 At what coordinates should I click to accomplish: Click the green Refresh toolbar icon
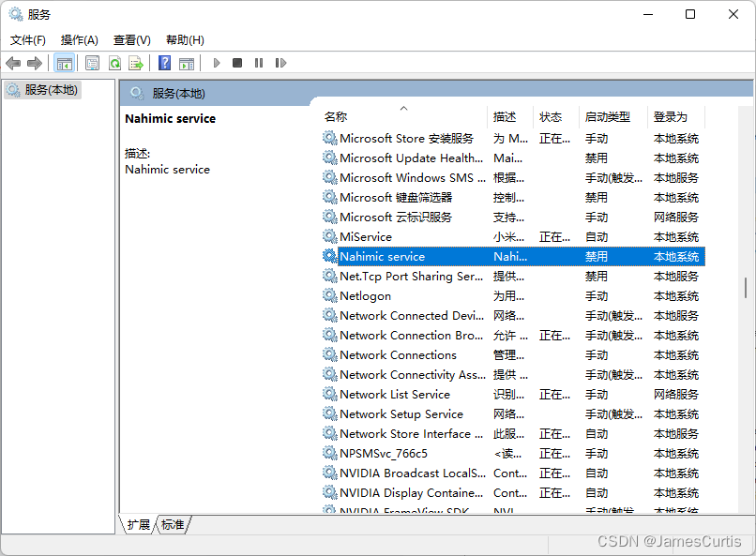[x=114, y=63]
